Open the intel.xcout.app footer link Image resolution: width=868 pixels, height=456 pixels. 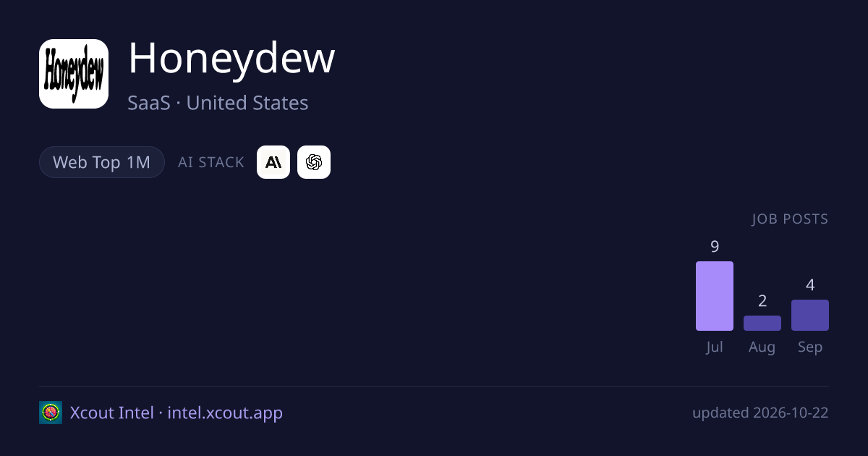click(225, 413)
